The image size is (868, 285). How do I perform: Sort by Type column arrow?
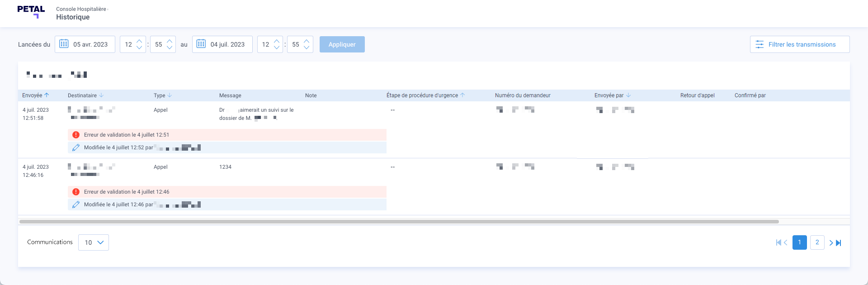pyautogui.click(x=170, y=95)
